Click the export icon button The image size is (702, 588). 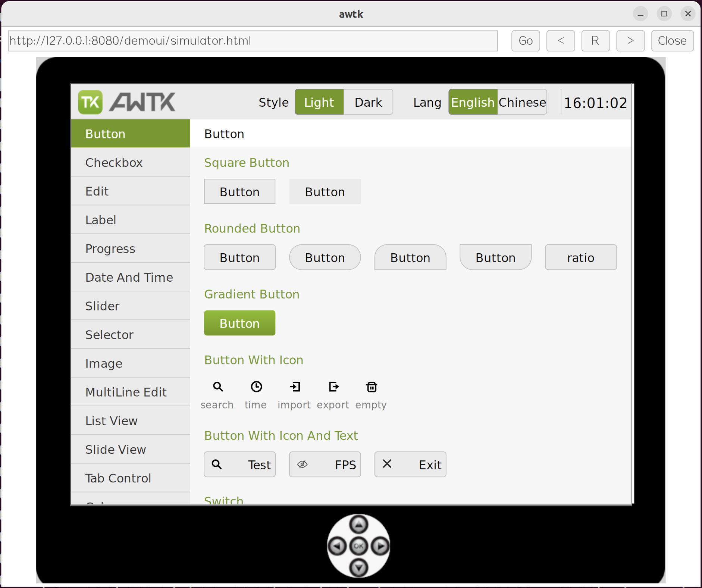(x=333, y=387)
